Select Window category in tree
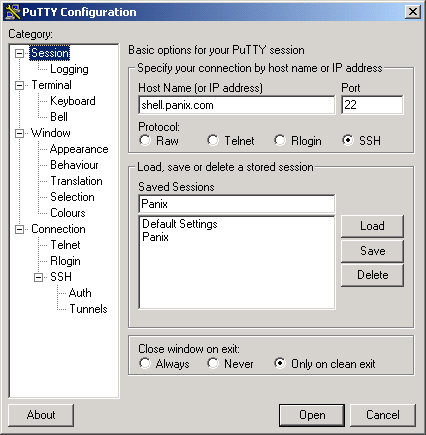426x435 pixels. point(51,133)
